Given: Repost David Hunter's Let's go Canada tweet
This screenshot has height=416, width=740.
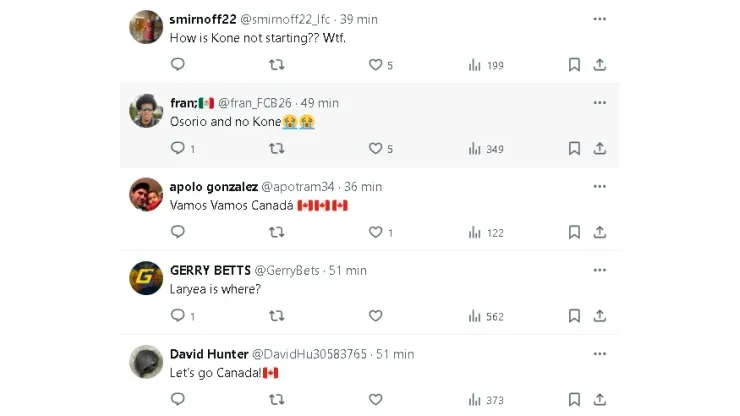Looking at the screenshot, I should (x=277, y=400).
